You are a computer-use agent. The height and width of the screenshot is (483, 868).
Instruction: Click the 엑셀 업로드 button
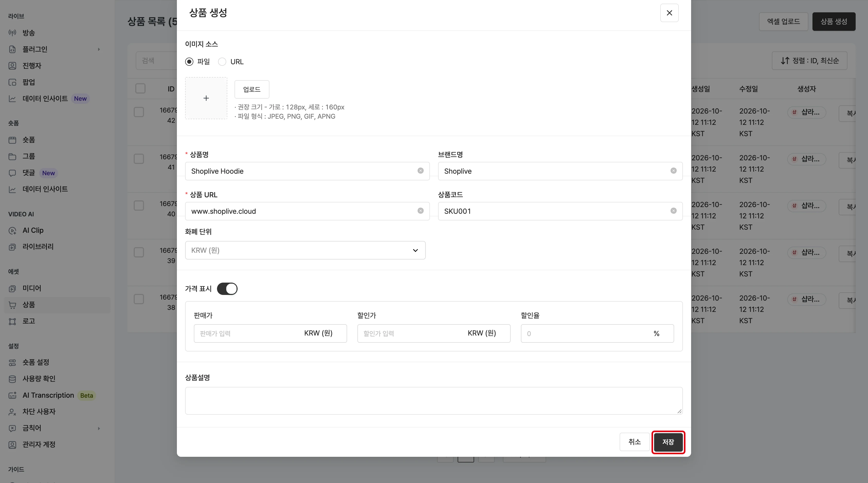(783, 22)
